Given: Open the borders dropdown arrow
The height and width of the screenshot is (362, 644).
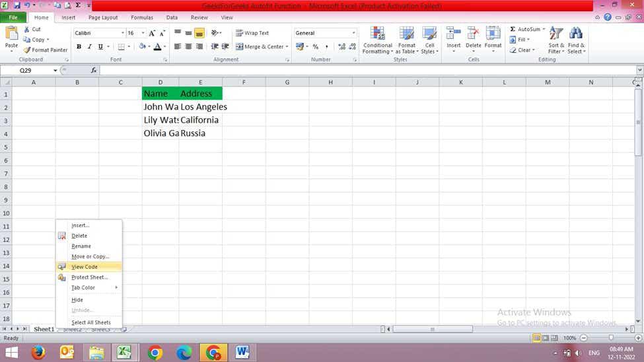Looking at the screenshot, I should point(129,47).
